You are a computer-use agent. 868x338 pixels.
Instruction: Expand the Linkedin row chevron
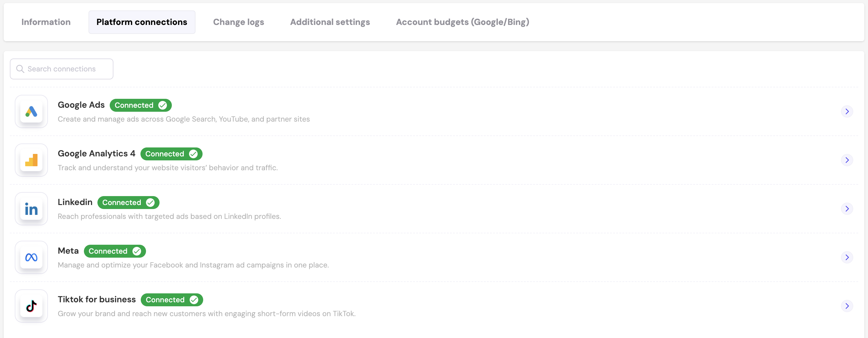coord(847,209)
